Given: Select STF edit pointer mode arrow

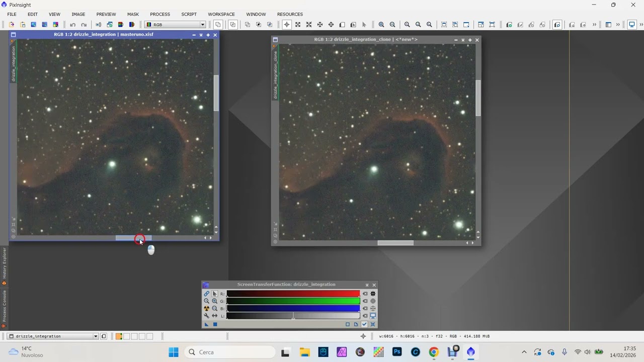Looking at the screenshot, I should point(214,294).
